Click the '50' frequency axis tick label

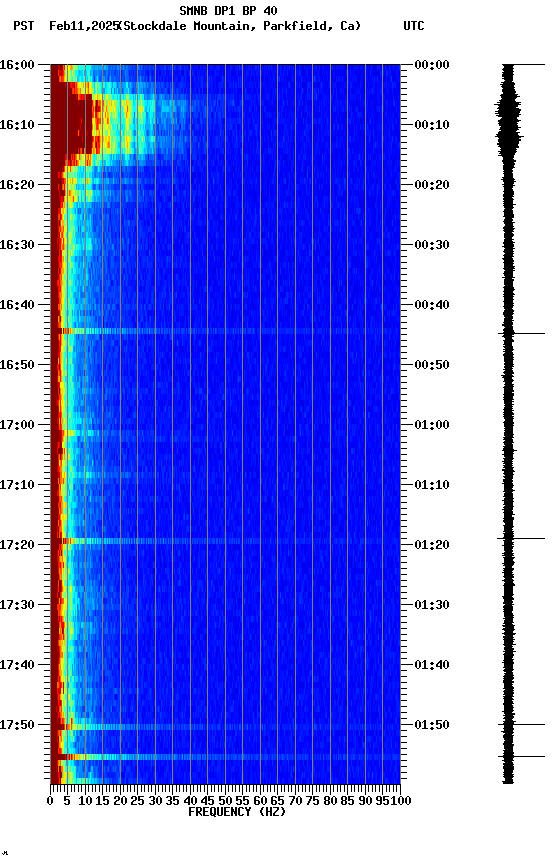pyautogui.click(x=225, y=801)
